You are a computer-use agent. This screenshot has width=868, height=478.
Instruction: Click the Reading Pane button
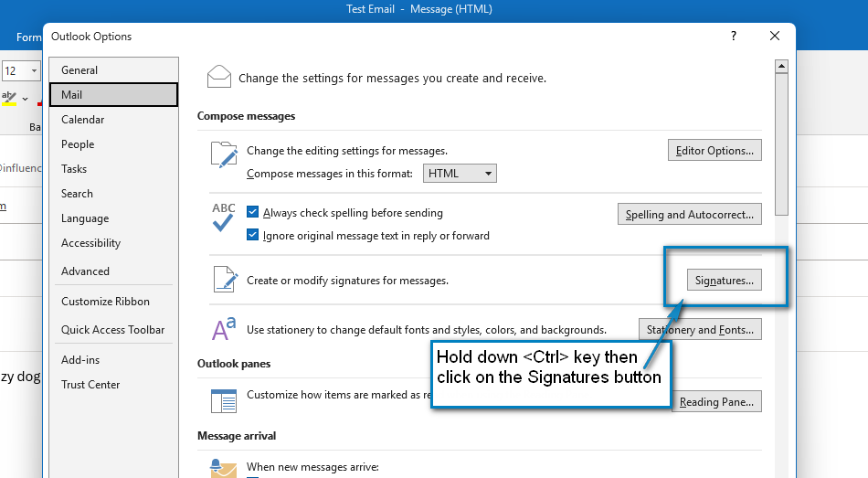tap(716, 401)
